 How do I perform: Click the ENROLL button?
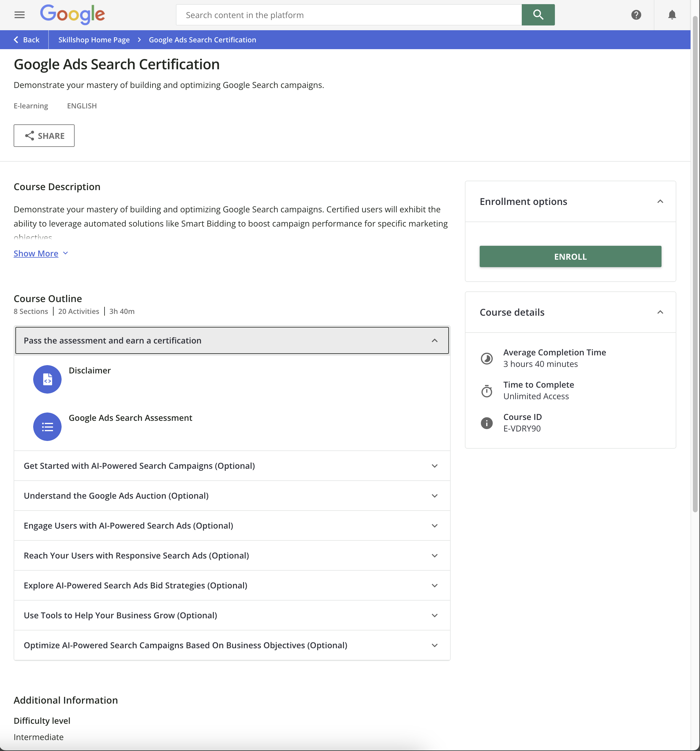tap(570, 256)
